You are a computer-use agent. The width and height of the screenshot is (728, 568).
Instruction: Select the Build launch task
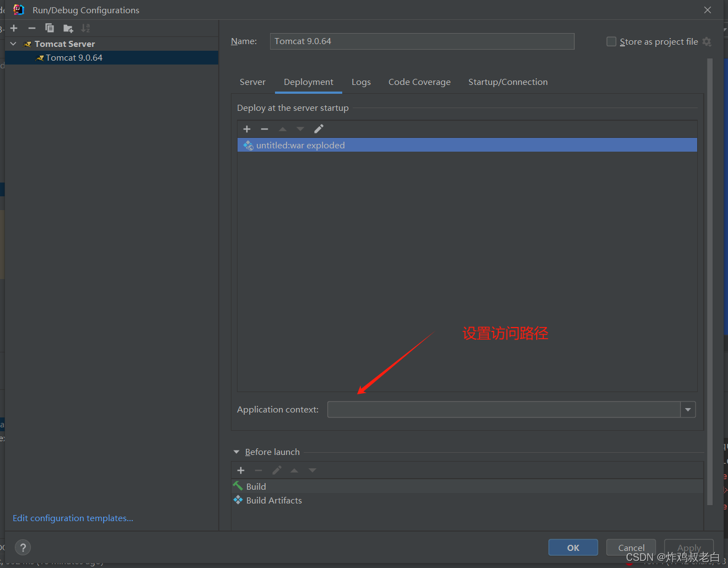(467, 486)
